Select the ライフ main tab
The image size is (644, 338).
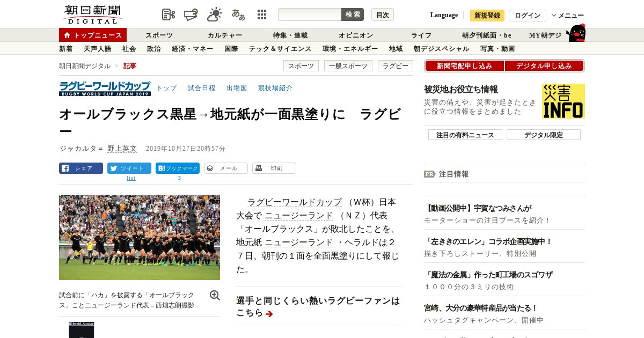[x=421, y=35]
